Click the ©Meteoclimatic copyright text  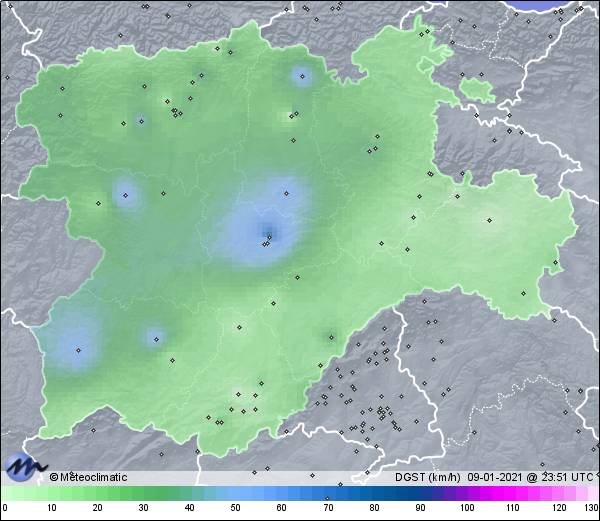point(88,477)
